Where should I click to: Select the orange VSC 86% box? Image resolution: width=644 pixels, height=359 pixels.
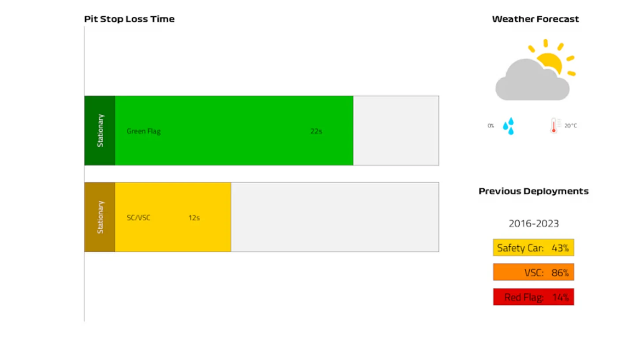533,272
